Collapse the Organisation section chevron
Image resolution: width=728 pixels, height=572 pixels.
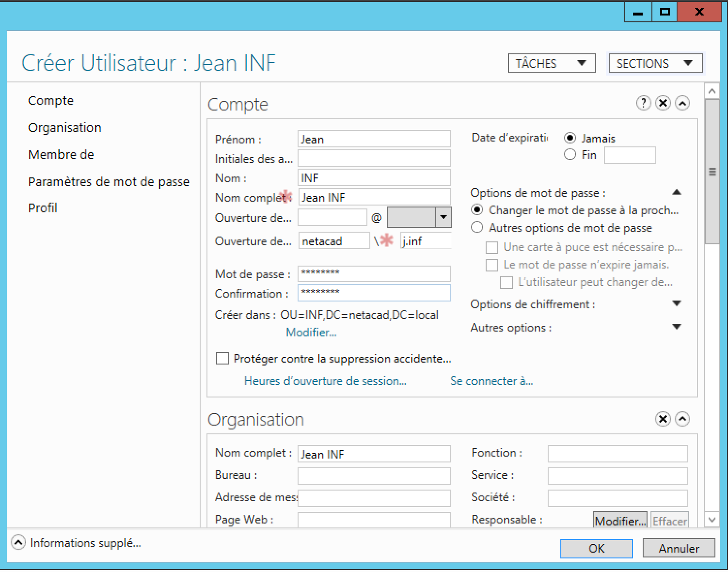[x=682, y=419]
